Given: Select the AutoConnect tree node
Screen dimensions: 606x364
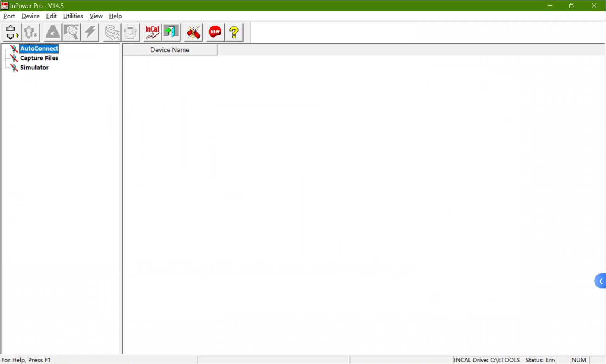Looking at the screenshot, I should click(x=39, y=49).
